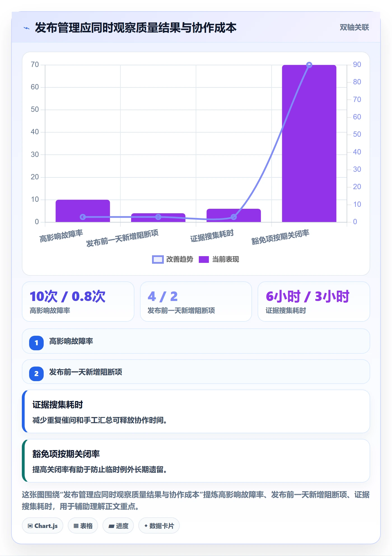
Task: Click the line data point at value 90
Action: (x=309, y=65)
